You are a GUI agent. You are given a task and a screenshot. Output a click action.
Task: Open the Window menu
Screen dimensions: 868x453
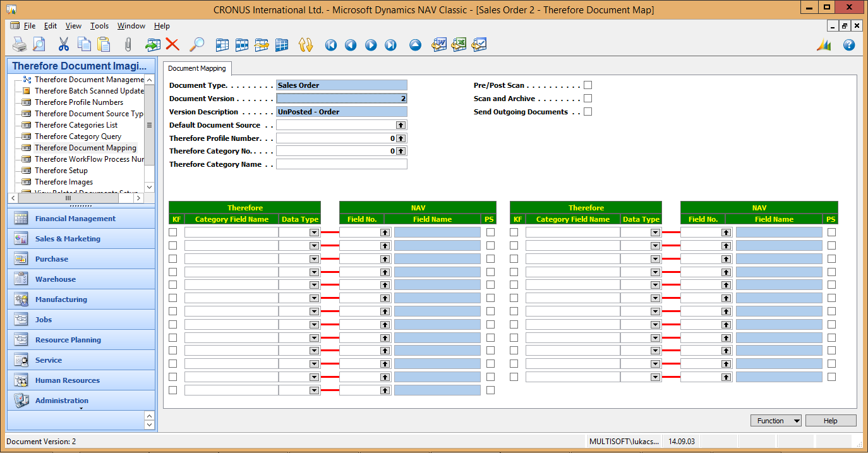pyautogui.click(x=131, y=26)
